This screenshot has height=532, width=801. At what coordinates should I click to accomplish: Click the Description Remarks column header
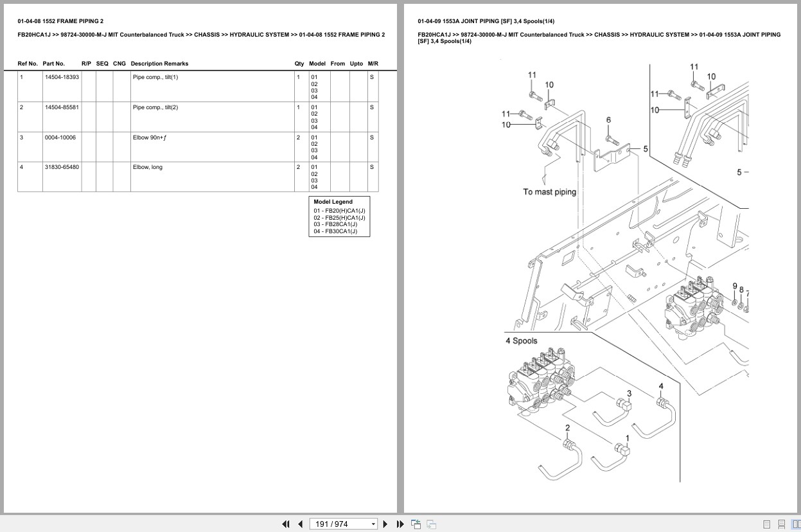159,64
